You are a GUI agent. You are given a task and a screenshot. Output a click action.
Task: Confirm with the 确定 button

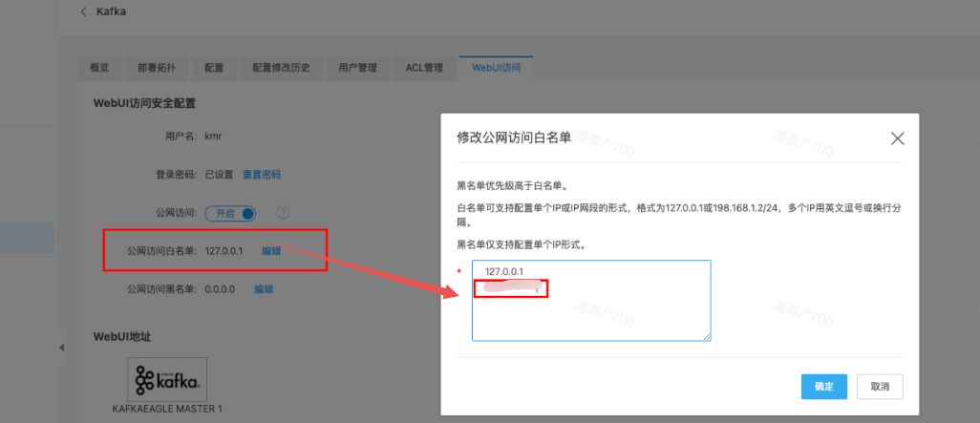coord(823,387)
